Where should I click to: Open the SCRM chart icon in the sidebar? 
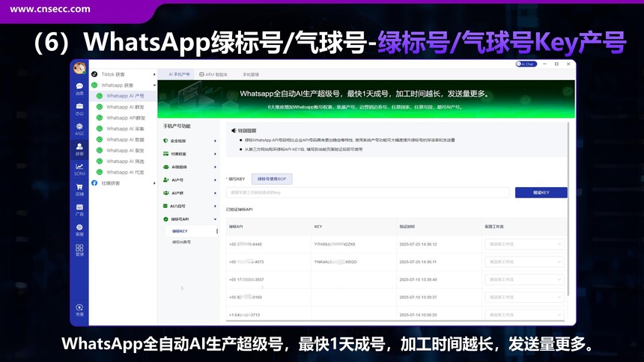click(79, 169)
